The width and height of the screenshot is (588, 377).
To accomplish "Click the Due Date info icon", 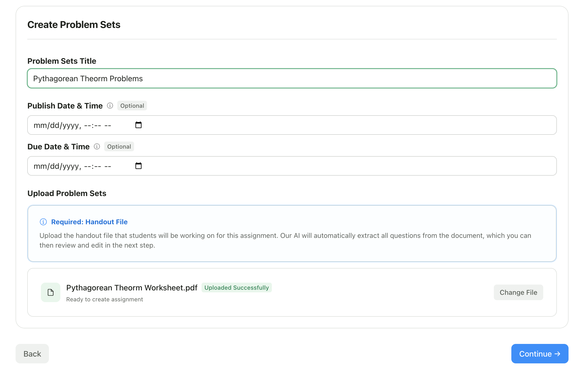I will [x=97, y=147].
